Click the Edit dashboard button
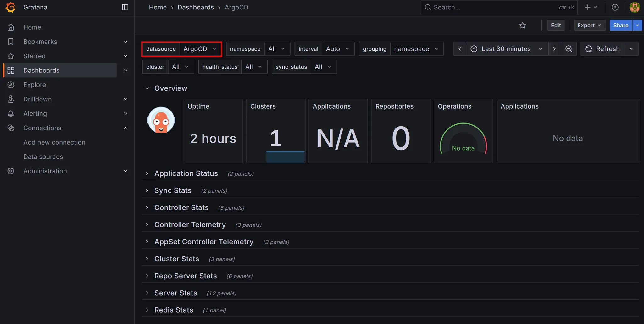Screen dimensions: 644x324 click(556, 25)
